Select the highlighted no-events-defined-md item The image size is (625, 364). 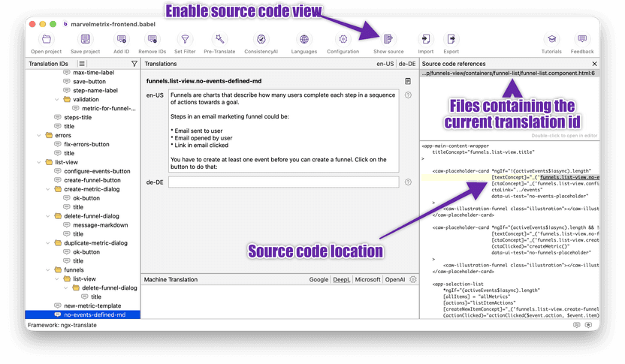[83, 314]
